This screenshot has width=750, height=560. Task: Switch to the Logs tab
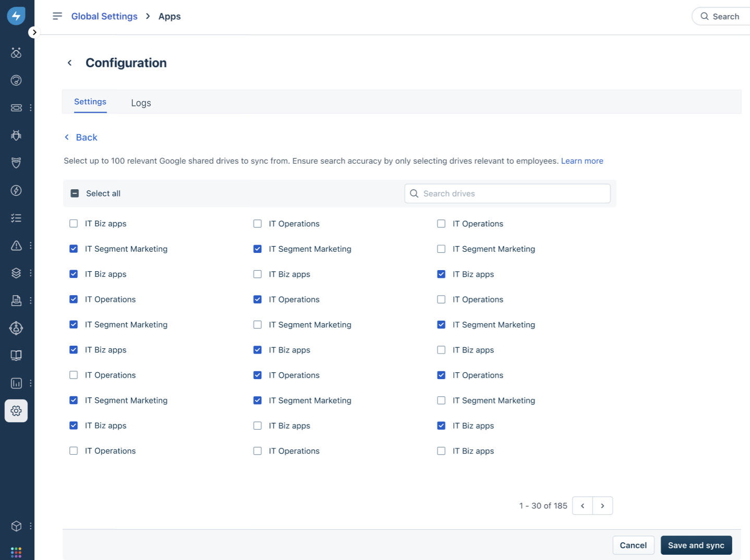tap(141, 103)
